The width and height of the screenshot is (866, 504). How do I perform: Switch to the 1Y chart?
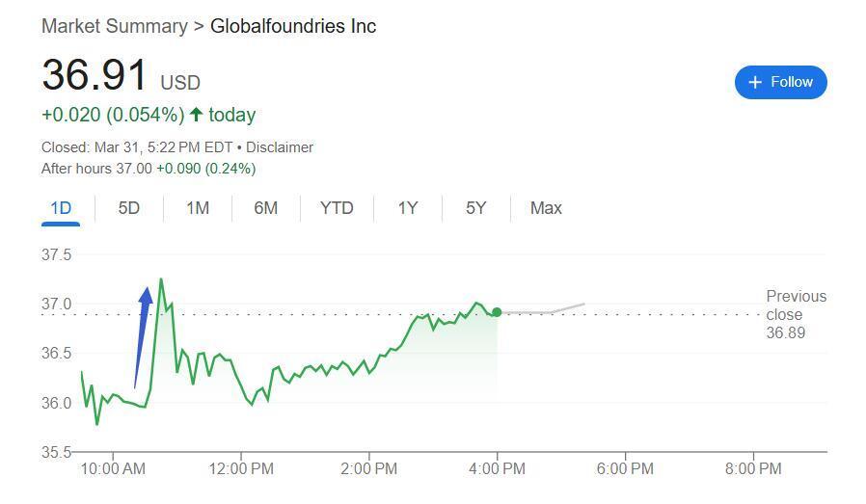pos(408,208)
